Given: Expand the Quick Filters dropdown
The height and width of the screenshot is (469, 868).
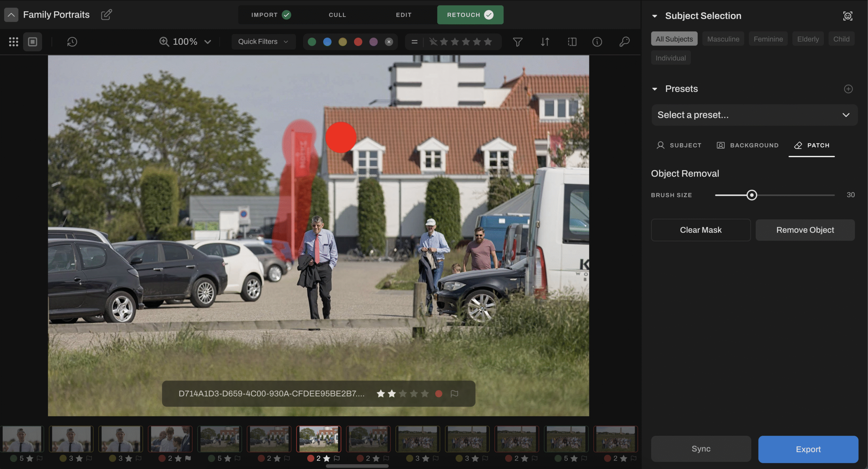Looking at the screenshot, I should [x=263, y=42].
